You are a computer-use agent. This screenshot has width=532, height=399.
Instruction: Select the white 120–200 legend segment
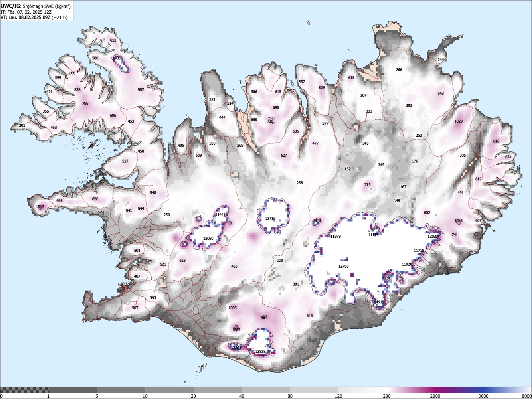click(x=362, y=390)
